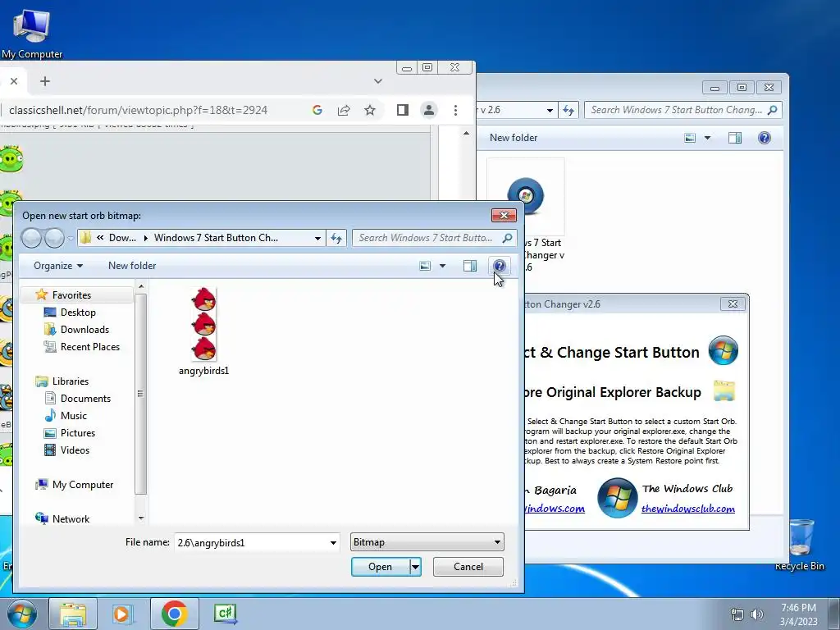Click Chrome share page icon

tap(344, 111)
